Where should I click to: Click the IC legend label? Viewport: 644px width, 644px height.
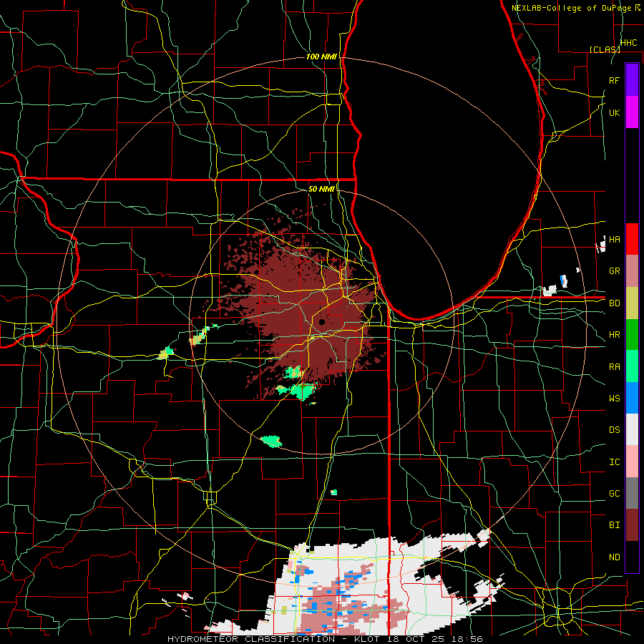(x=614, y=462)
